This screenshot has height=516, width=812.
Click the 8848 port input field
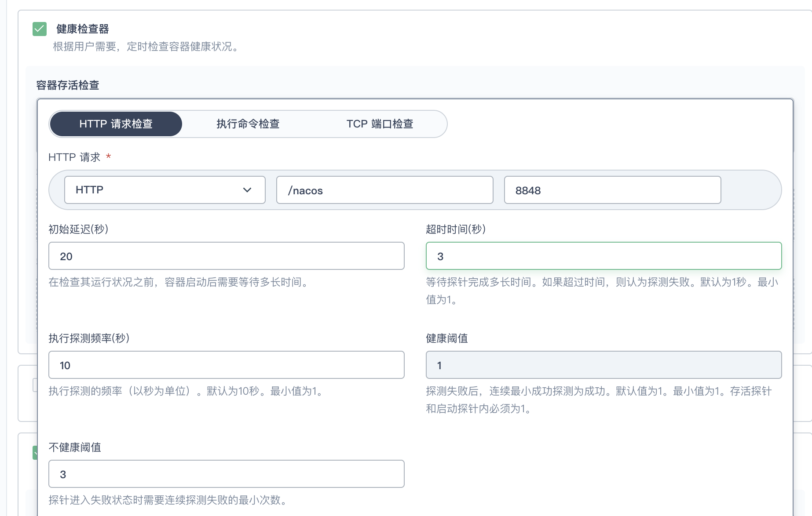(x=613, y=190)
